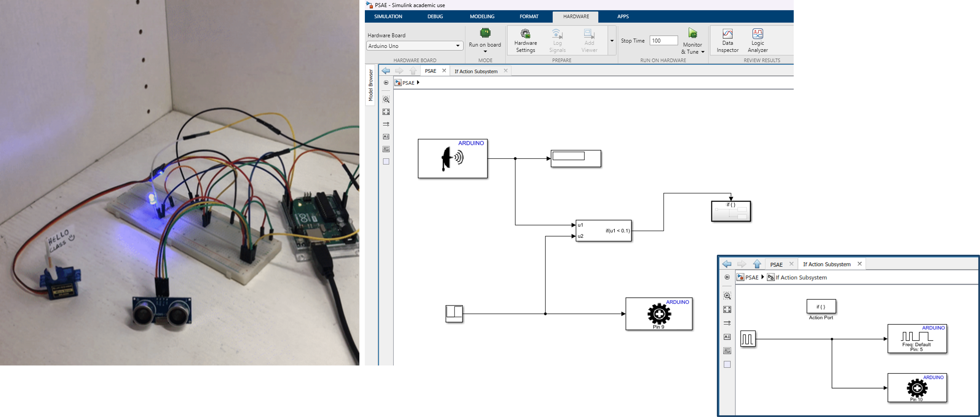This screenshot has height=417, width=980.
Task: Select the Arduino Servo Write Pin 9 block
Action: coord(659,314)
